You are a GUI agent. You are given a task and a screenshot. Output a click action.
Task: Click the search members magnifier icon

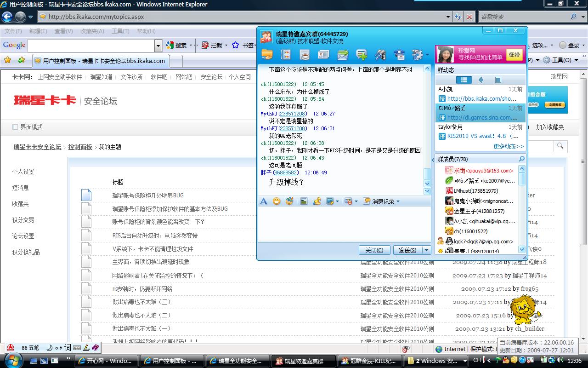point(521,159)
